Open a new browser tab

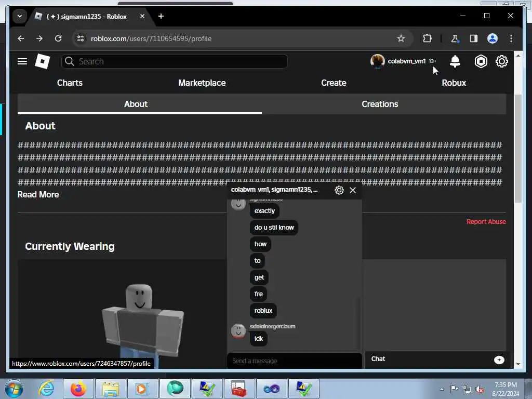(161, 16)
